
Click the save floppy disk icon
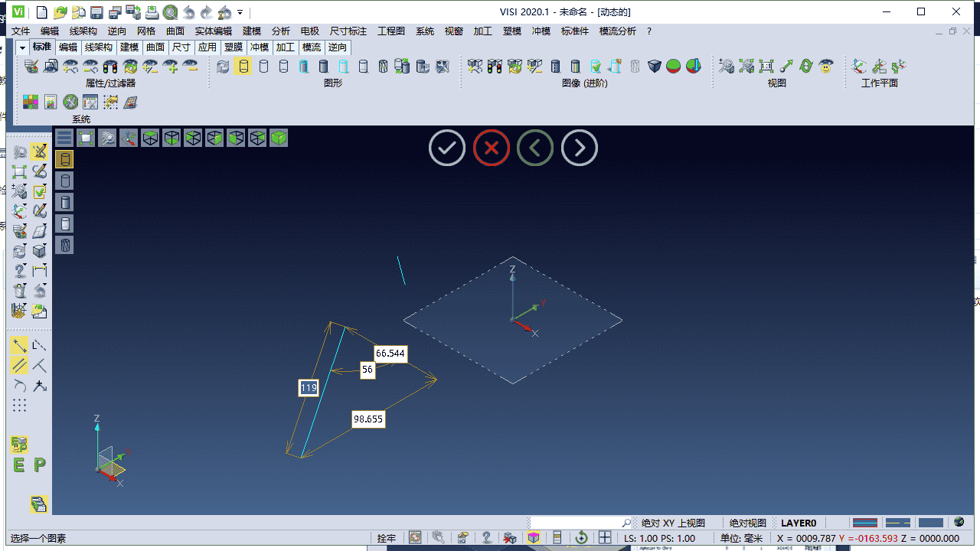96,12
